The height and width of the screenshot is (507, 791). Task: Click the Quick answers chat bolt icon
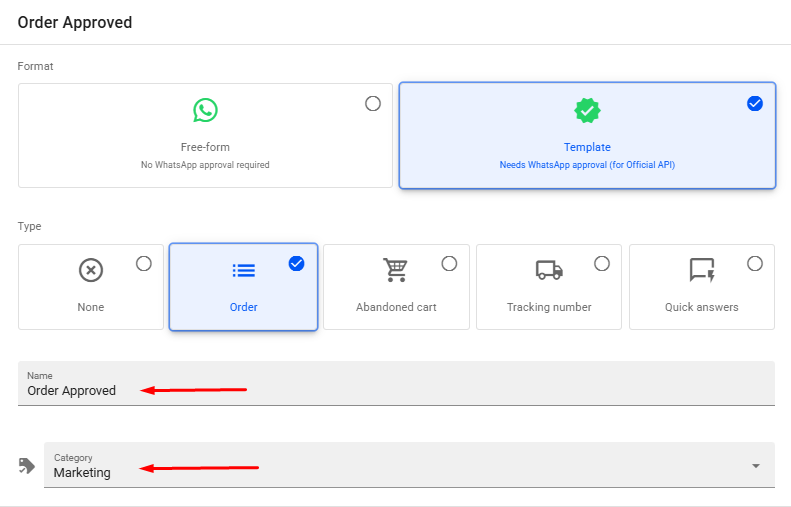[702, 270]
